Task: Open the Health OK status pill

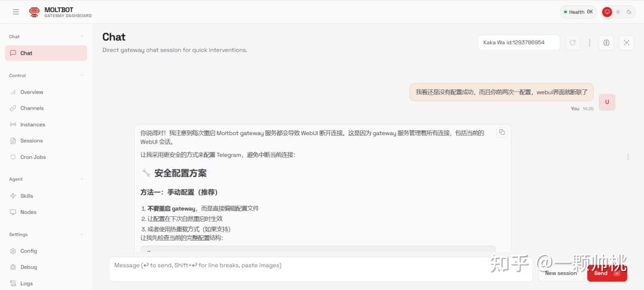Action: pos(578,12)
